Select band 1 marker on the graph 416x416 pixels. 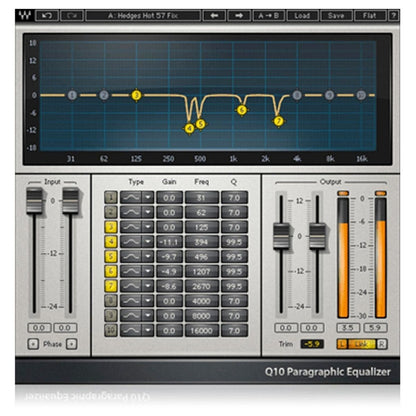tap(72, 95)
